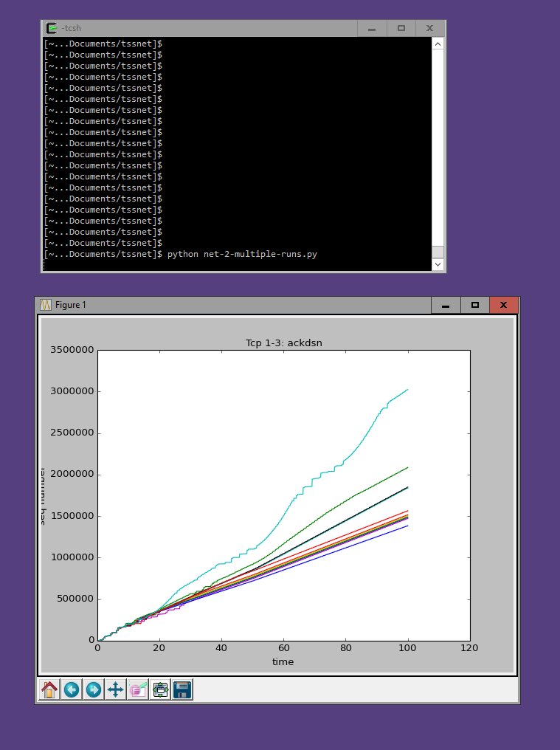Click the '-tcsh' title bar text
Screen dimensions: 560x750
[72, 28]
